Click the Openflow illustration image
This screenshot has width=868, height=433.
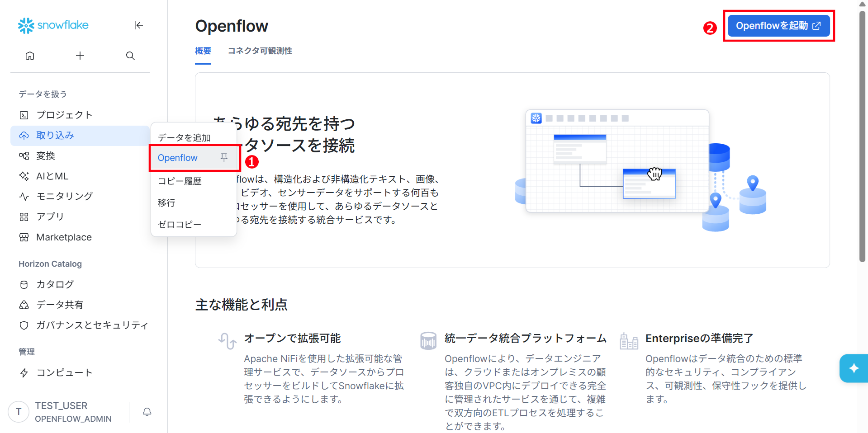point(640,170)
